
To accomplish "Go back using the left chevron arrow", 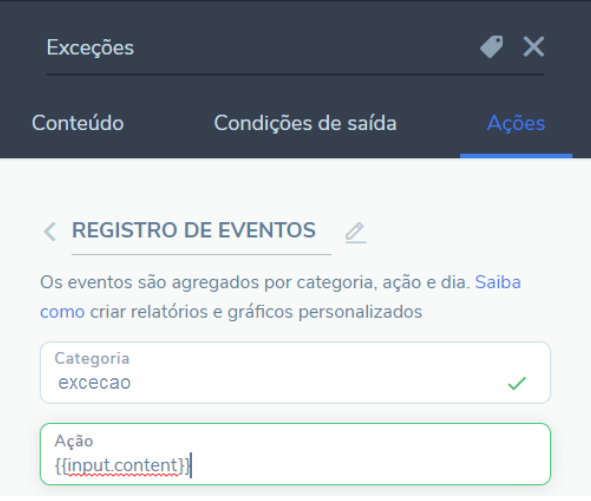I will (x=50, y=231).
